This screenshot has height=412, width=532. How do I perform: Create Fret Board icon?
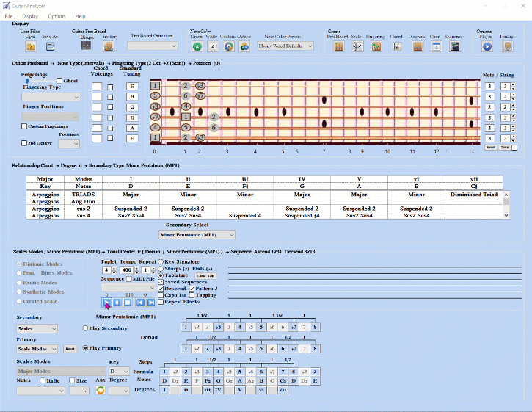(x=338, y=46)
